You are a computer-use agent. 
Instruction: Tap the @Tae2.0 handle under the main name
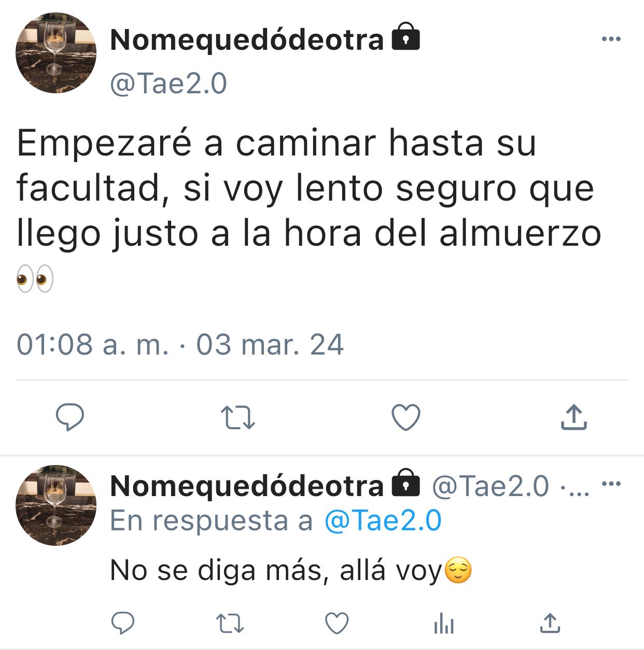[x=169, y=83]
